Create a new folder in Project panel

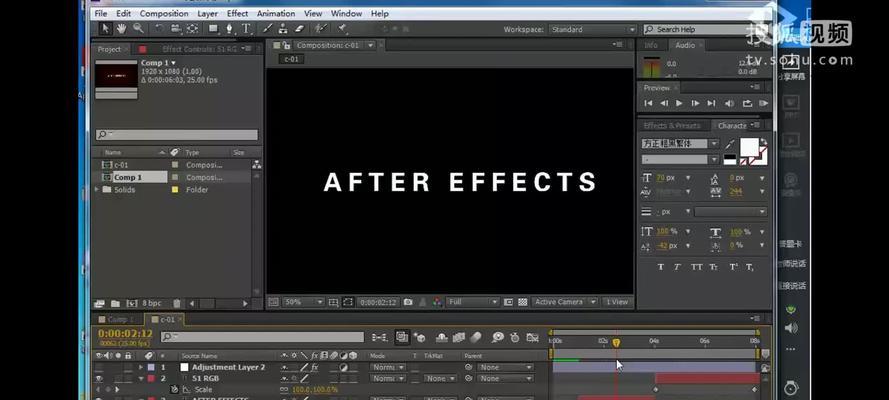[x=115, y=304]
